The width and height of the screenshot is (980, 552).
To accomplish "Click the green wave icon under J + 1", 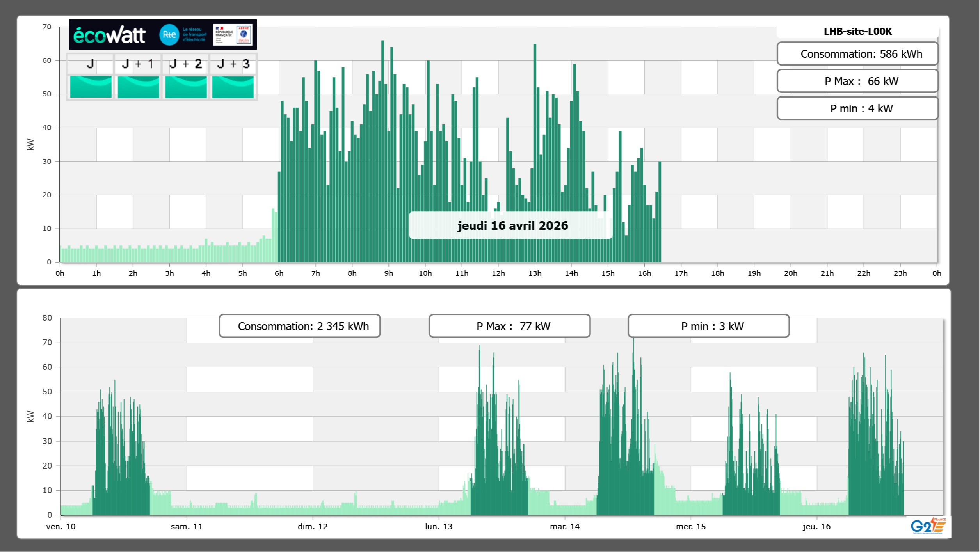I will (138, 87).
